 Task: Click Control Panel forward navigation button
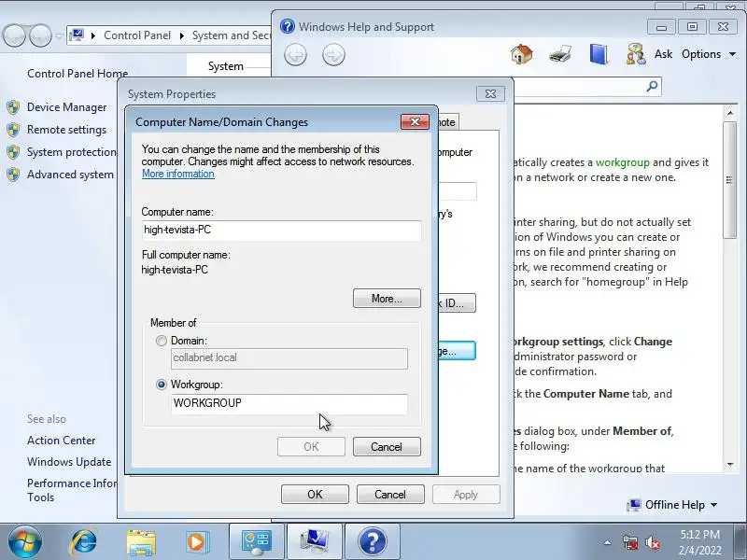[x=40, y=35]
